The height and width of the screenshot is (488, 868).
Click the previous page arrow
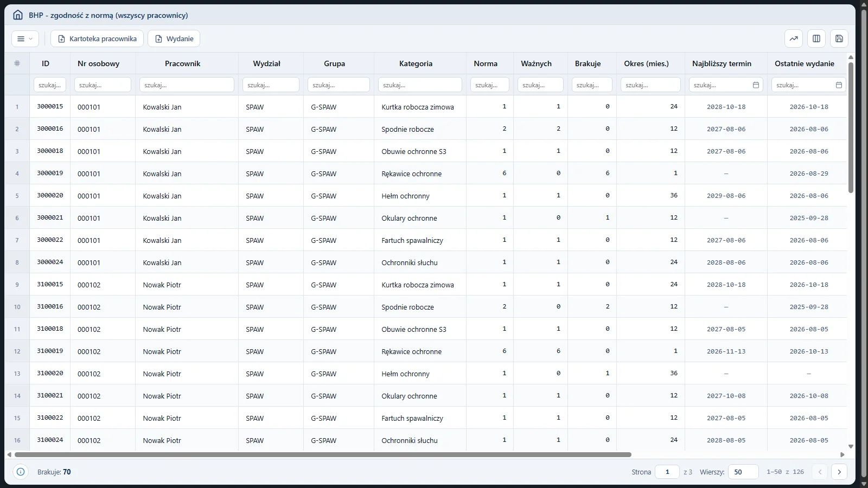tap(820, 472)
